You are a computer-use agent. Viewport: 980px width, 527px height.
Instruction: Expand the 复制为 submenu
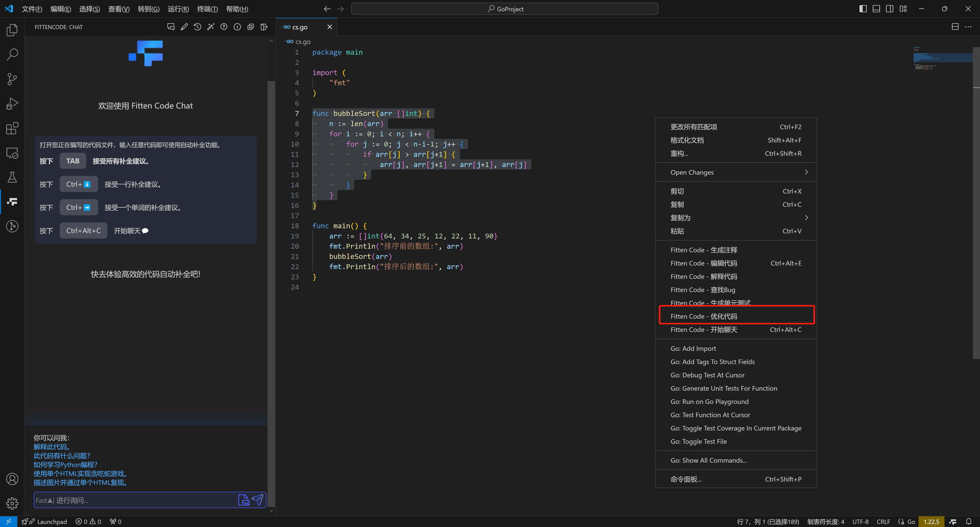[x=736, y=218]
